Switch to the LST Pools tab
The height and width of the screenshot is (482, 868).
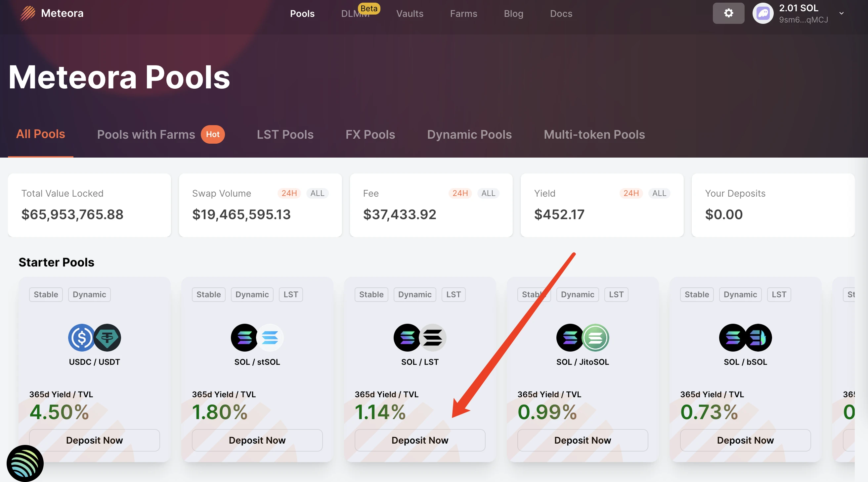(x=285, y=135)
